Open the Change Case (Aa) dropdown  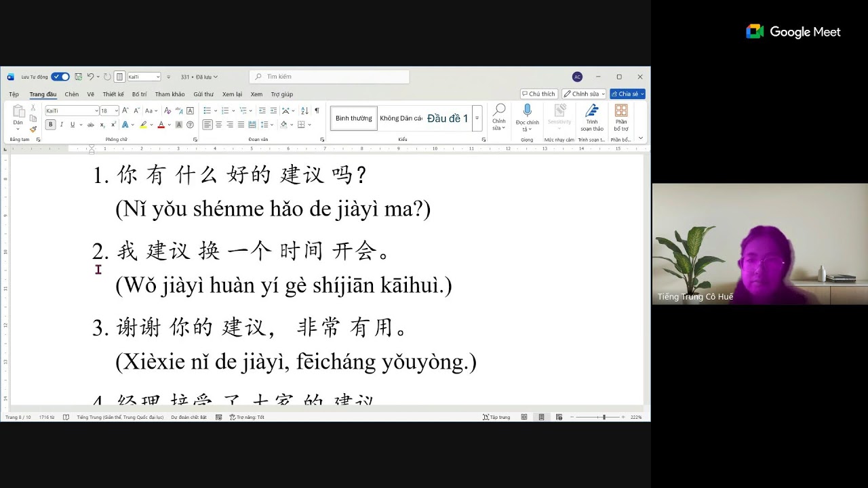(151, 110)
